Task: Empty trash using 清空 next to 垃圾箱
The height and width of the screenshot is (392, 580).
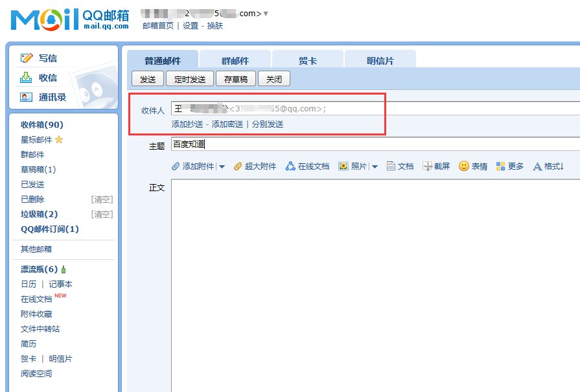Action: [x=101, y=214]
